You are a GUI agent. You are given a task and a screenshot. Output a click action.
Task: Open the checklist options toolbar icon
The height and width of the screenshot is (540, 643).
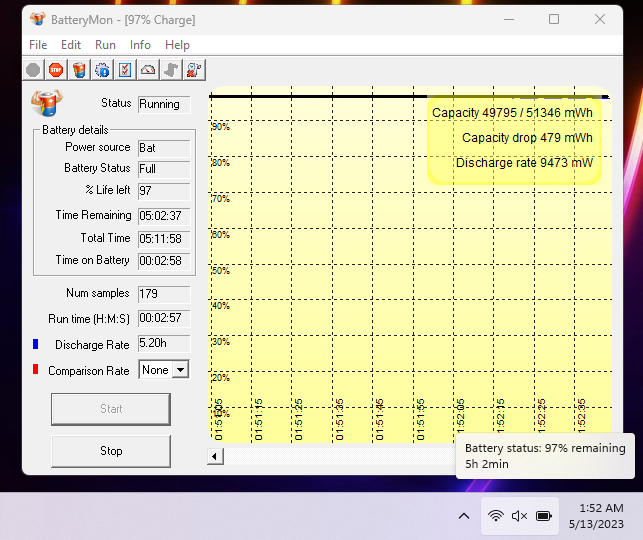[125, 70]
